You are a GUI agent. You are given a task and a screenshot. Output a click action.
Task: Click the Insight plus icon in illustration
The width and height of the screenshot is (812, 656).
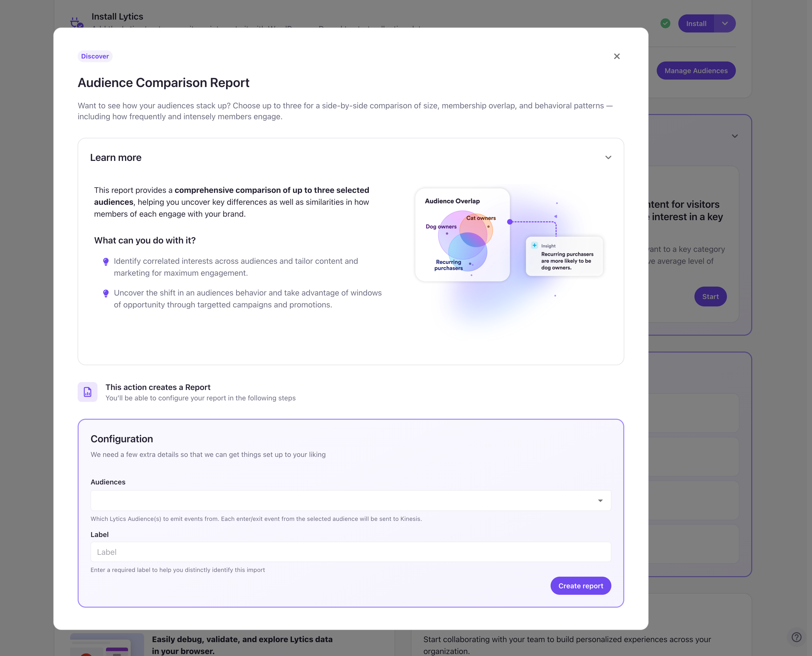(534, 245)
